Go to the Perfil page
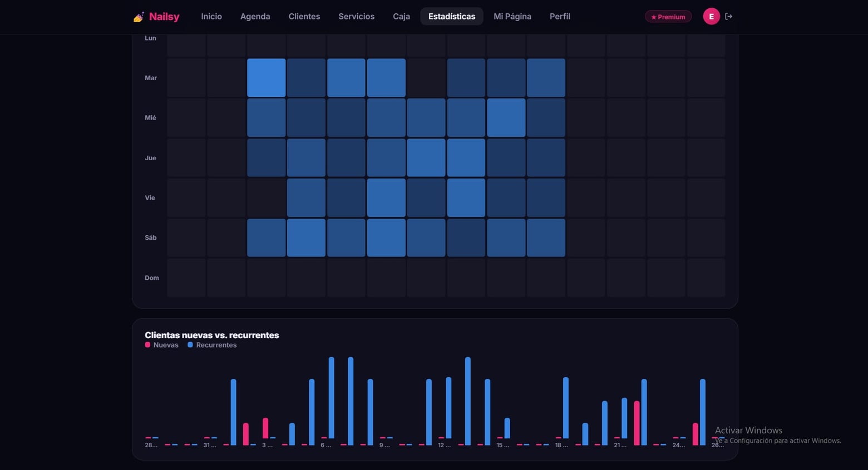This screenshot has height=470, width=868. pyautogui.click(x=560, y=17)
